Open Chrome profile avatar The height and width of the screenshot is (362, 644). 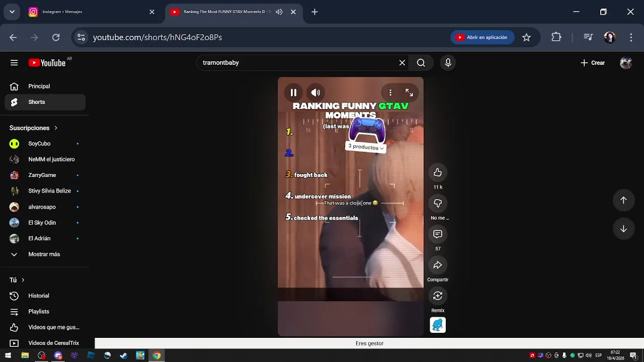pos(610,37)
